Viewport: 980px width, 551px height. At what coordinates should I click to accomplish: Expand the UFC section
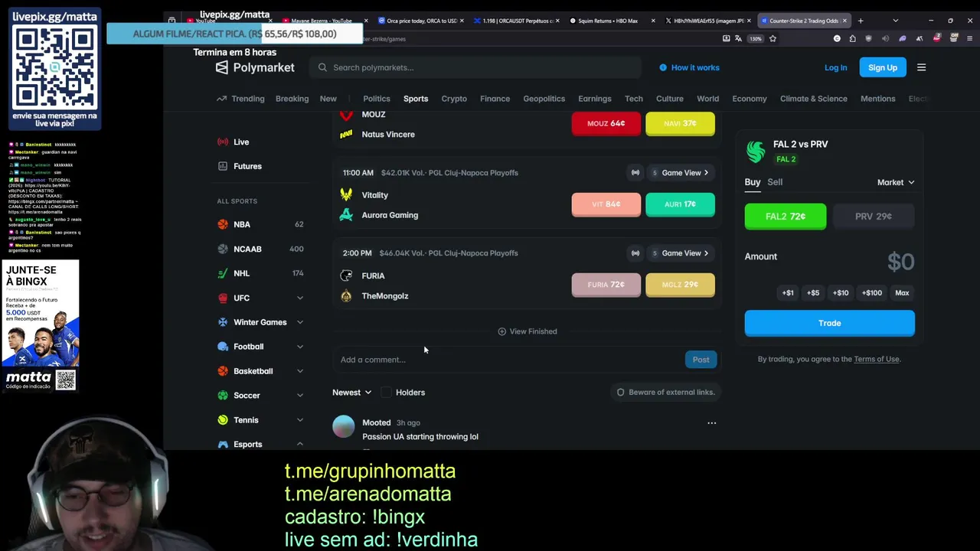click(299, 298)
